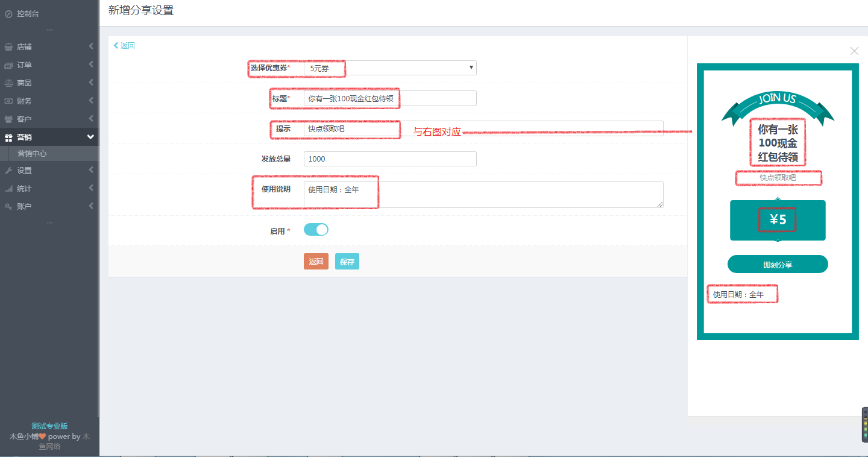Select the 账户 account menu item

[24, 206]
